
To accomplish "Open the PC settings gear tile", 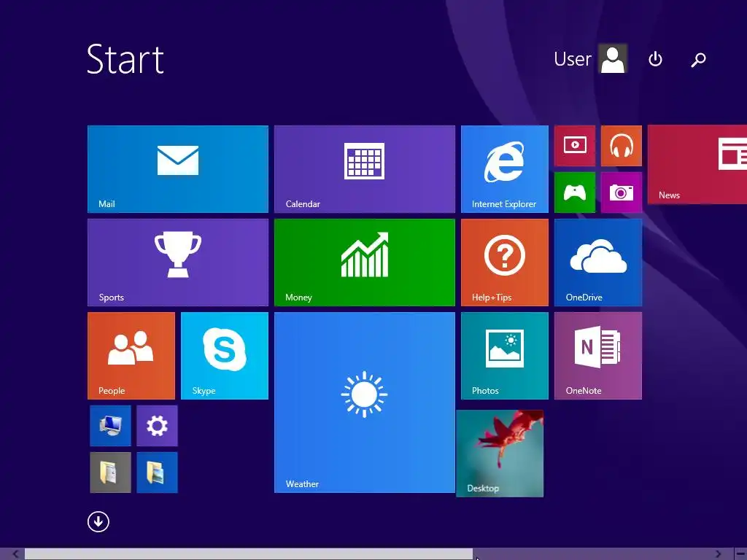I will [158, 426].
